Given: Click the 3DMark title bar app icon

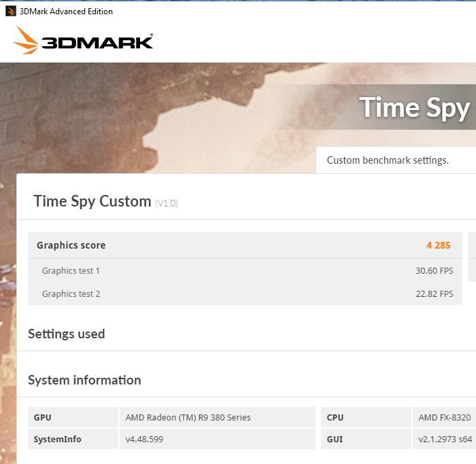Looking at the screenshot, I should [11, 12].
